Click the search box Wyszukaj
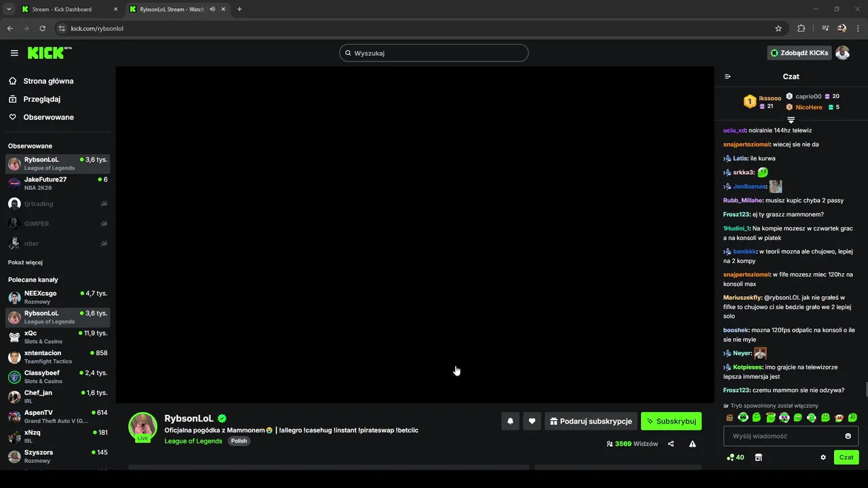The height and width of the screenshot is (488, 868). point(434,53)
